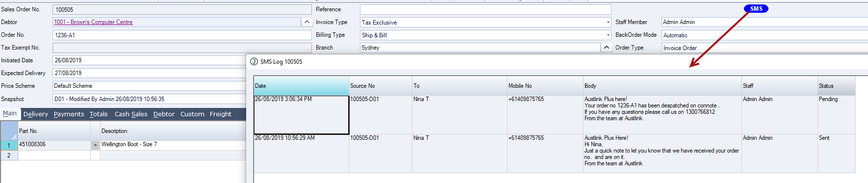The image size is (868, 183).
Task: Click the Sales Order No. field
Action: coord(182,9)
